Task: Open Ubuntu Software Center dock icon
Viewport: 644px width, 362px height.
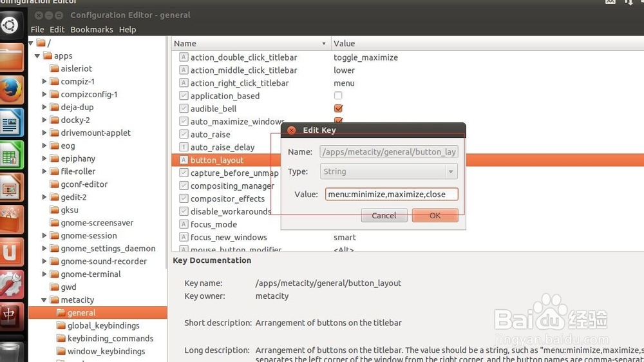Action: click(x=11, y=220)
